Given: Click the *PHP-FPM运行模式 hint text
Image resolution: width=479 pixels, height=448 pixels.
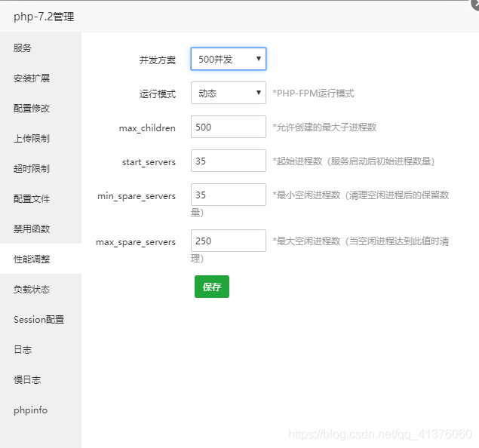Looking at the screenshot, I should (x=314, y=93).
